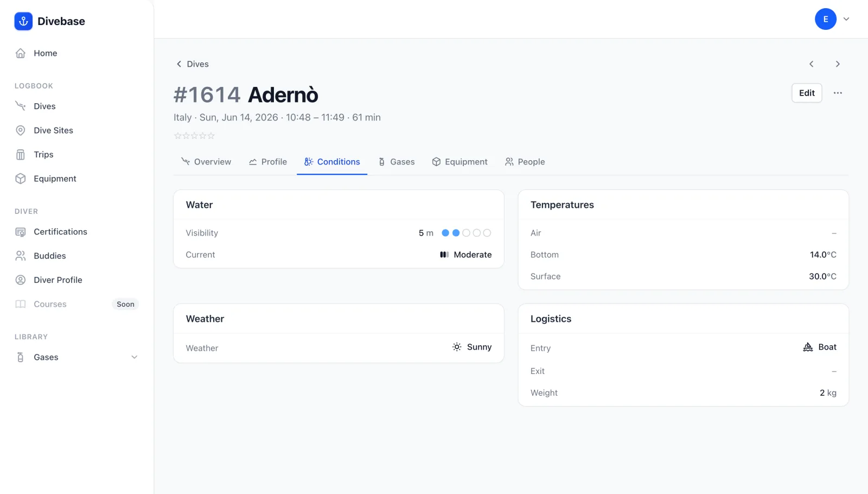Screen dimensions: 868x494
Task: Open the Certifications card icon
Action: coord(21,232)
